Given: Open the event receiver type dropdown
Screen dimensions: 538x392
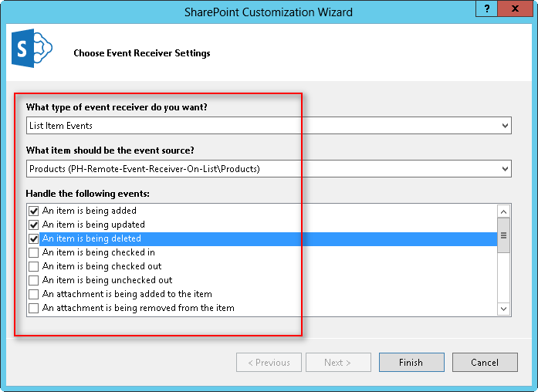Looking at the screenshot, I should click(505, 126).
